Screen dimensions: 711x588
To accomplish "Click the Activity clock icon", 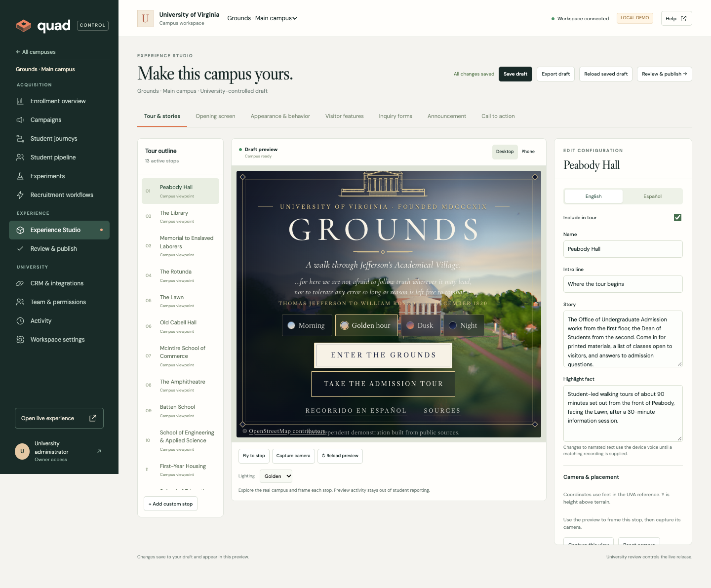I will (20, 321).
